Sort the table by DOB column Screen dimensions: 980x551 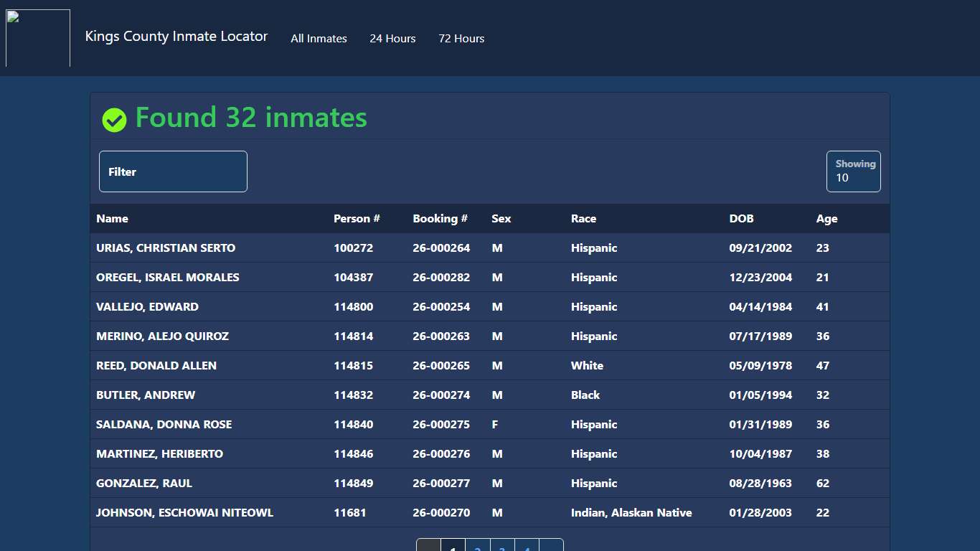pyautogui.click(x=741, y=219)
